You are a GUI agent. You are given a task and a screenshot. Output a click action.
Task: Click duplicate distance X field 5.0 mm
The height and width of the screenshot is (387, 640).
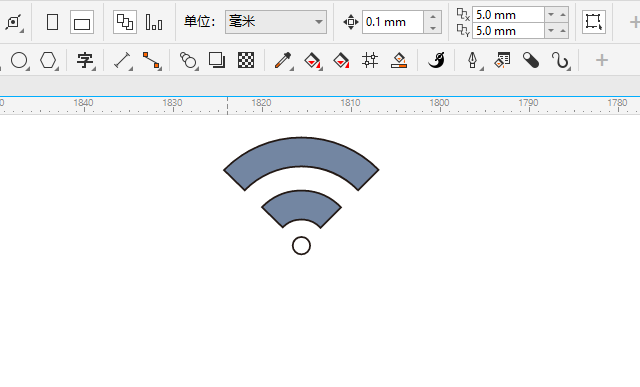(x=508, y=15)
